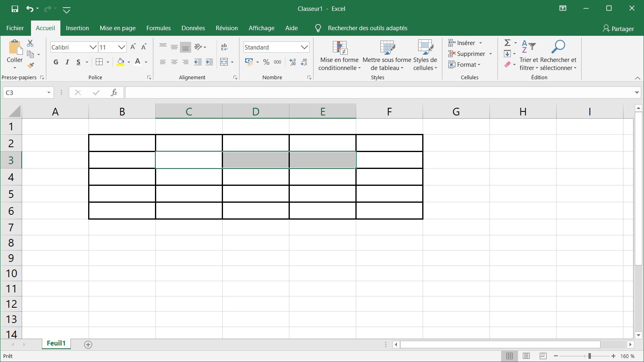Open Mise en forme conditionnelle

click(339, 56)
